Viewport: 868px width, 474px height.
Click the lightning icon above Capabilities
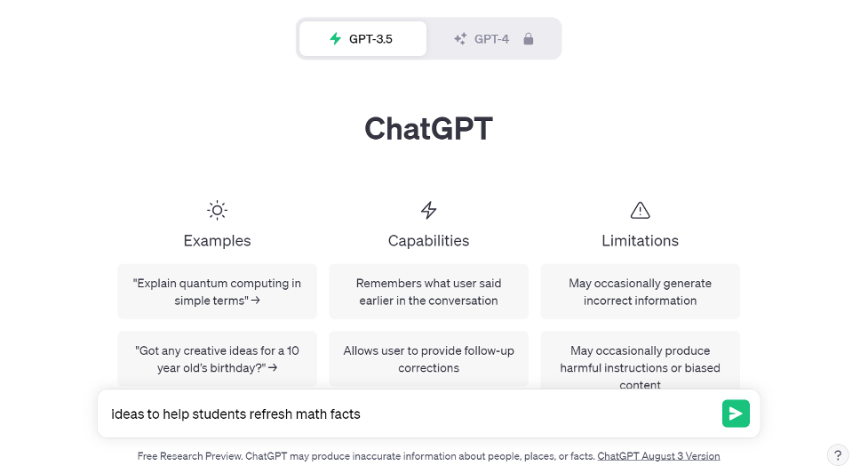point(428,210)
